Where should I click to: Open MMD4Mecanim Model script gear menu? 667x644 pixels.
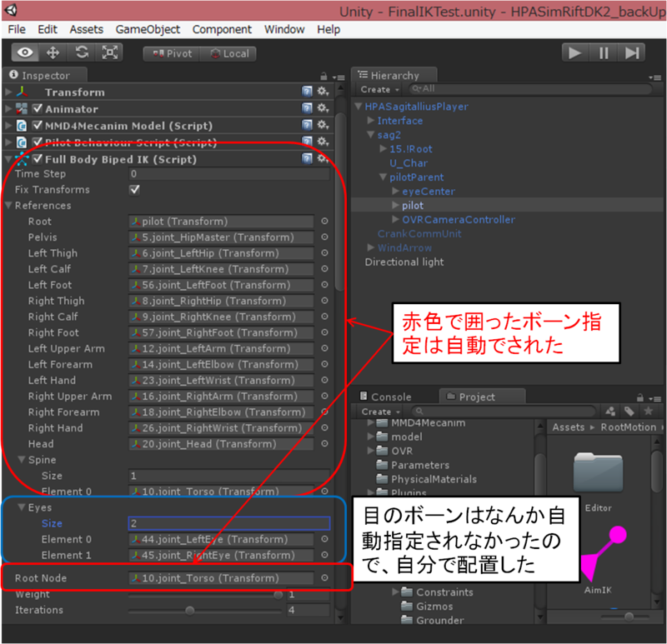pyautogui.click(x=323, y=125)
